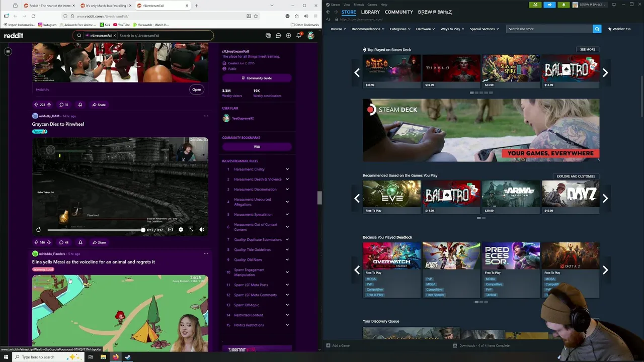Viewport: 644px width, 362px height.
Task: Open the Kick bookmark
Action: tap(105, 25)
